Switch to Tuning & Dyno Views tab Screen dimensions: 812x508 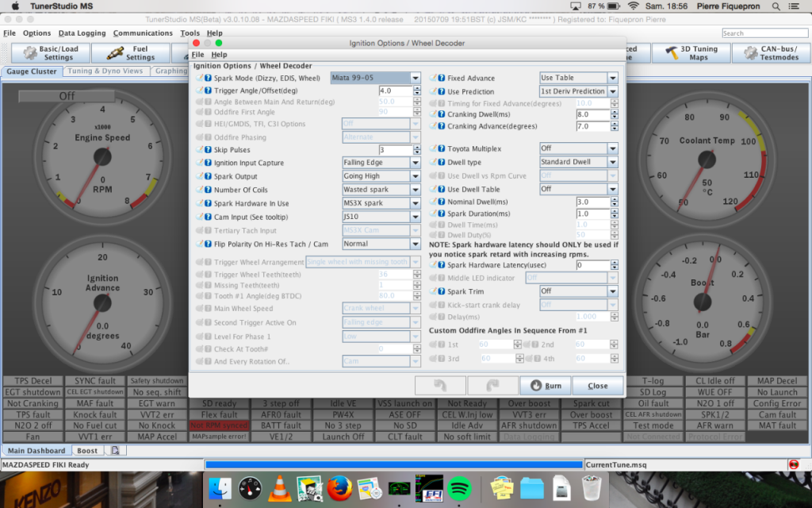tap(105, 71)
